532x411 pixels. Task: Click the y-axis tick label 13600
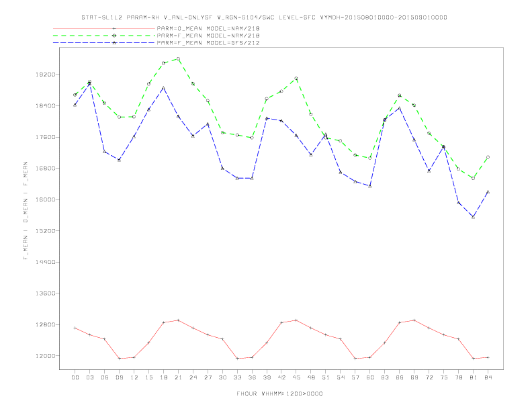(x=46, y=293)
